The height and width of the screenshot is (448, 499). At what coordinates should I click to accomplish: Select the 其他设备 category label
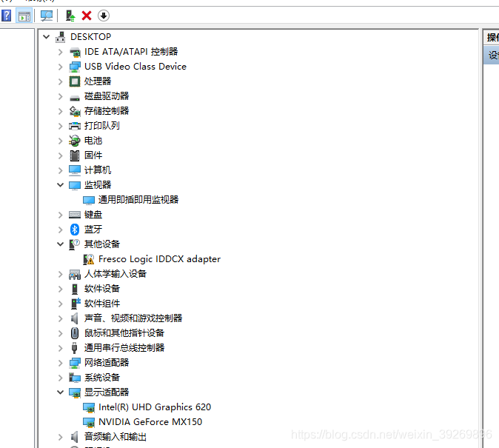click(102, 244)
